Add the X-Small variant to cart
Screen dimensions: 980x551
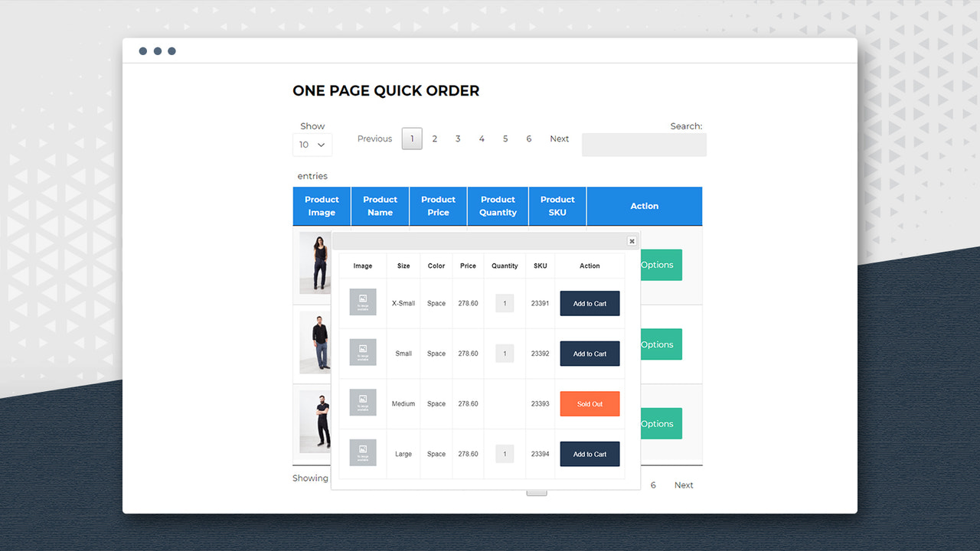(x=590, y=303)
